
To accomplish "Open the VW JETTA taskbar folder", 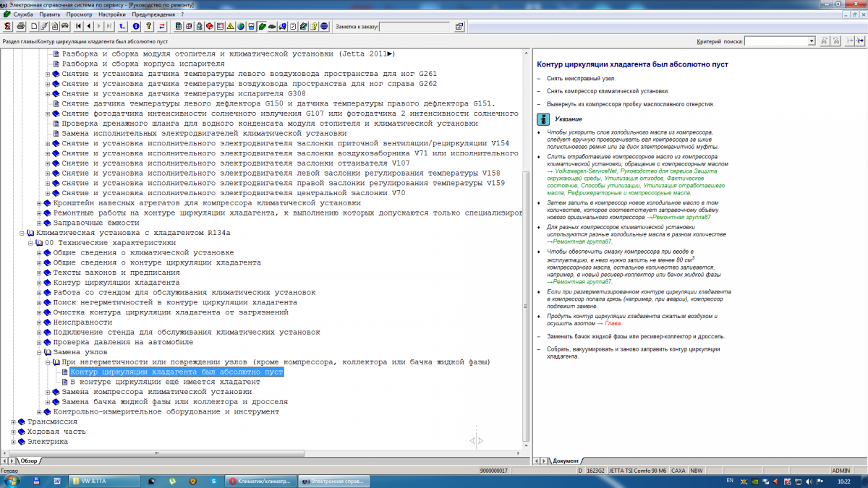I will pos(104,481).
